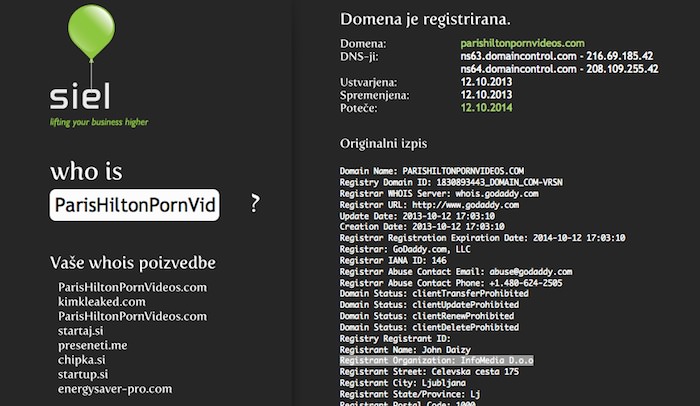Click the siel balloon logo
The width and height of the screenshot is (700, 406).
(x=91, y=57)
